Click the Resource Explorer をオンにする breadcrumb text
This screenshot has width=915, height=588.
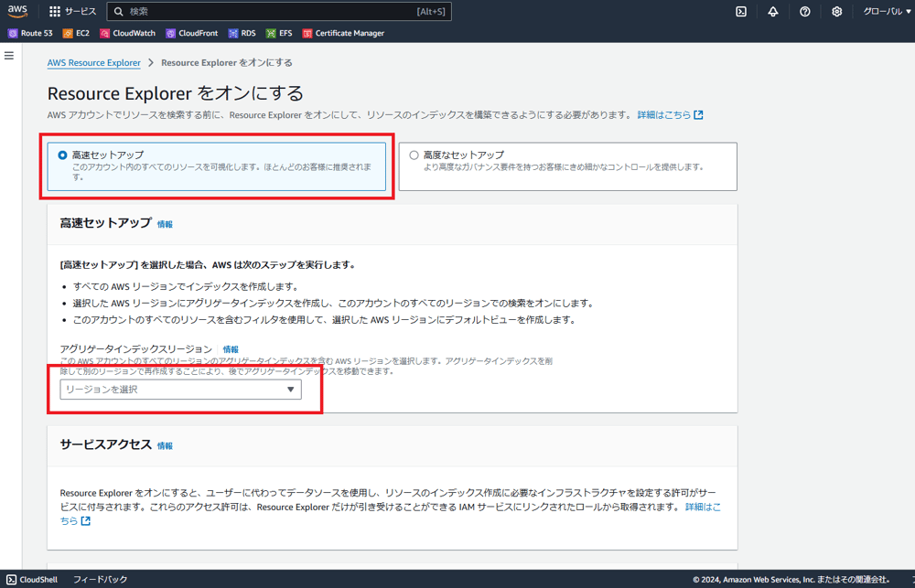[227, 63]
